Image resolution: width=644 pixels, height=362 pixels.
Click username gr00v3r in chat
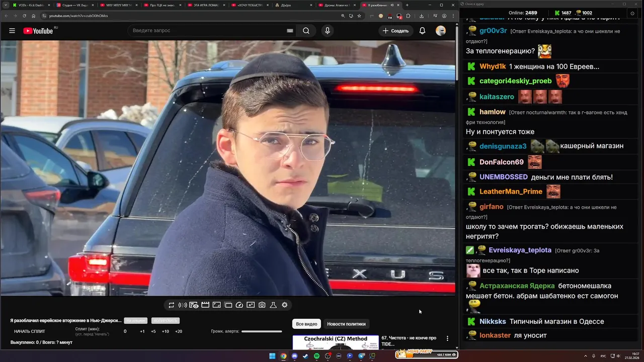(493, 31)
